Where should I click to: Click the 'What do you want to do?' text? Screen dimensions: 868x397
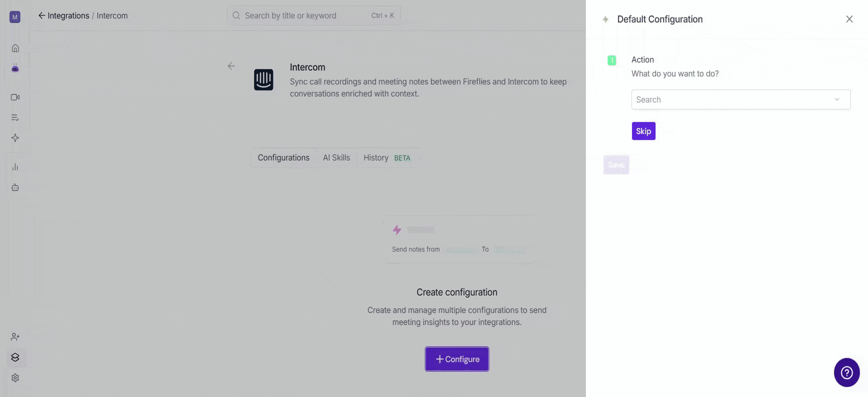coord(675,74)
